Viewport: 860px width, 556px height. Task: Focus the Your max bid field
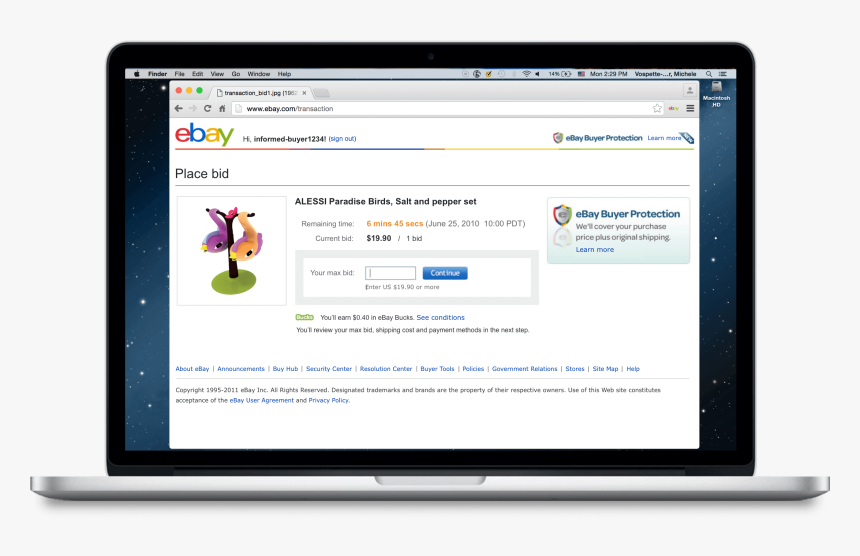click(x=391, y=273)
